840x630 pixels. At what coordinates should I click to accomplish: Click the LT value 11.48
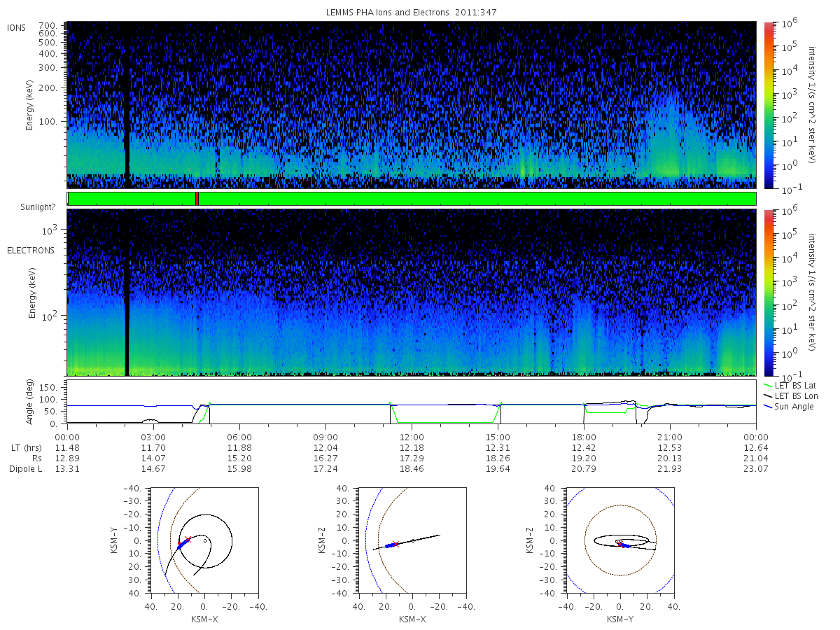67,447
